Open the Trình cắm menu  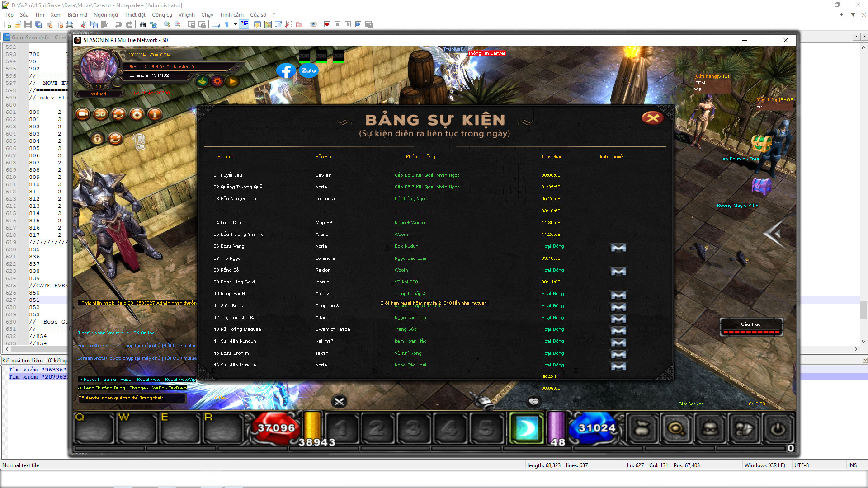231,15
